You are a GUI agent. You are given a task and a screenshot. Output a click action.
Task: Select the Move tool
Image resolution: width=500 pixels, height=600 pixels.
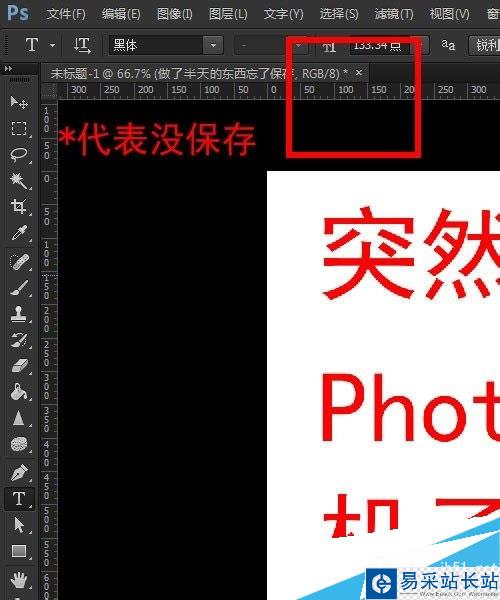point(18,103)
